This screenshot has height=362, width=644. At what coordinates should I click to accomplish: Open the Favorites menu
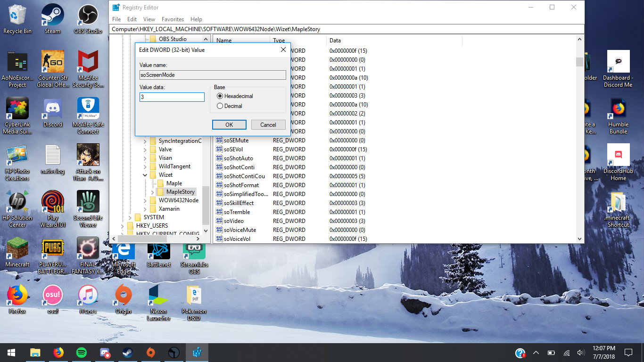point(173,19)
